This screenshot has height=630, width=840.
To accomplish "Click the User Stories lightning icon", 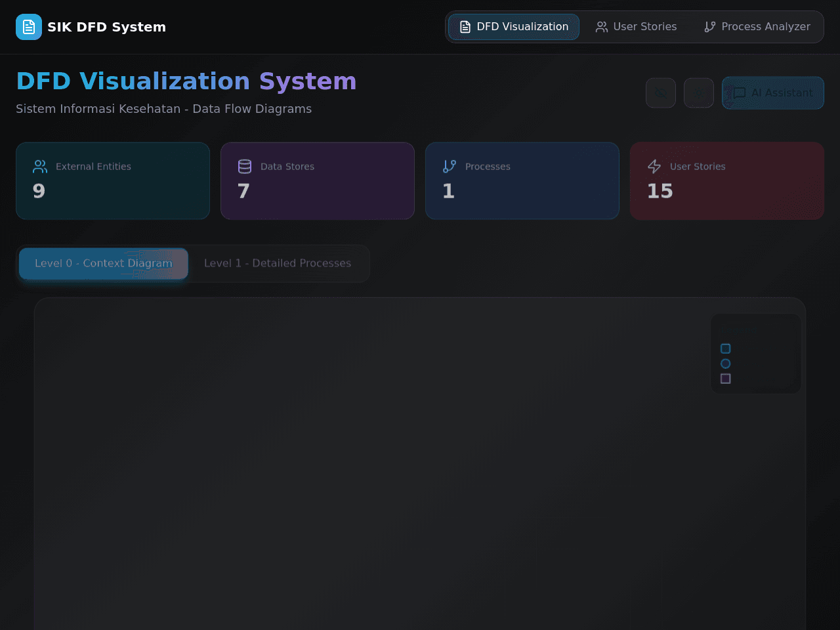I will [654, 167].
